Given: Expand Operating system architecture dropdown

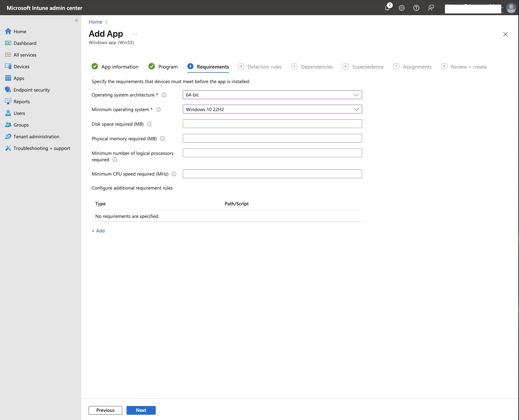Looking at the screenshot, I should 272,95.
